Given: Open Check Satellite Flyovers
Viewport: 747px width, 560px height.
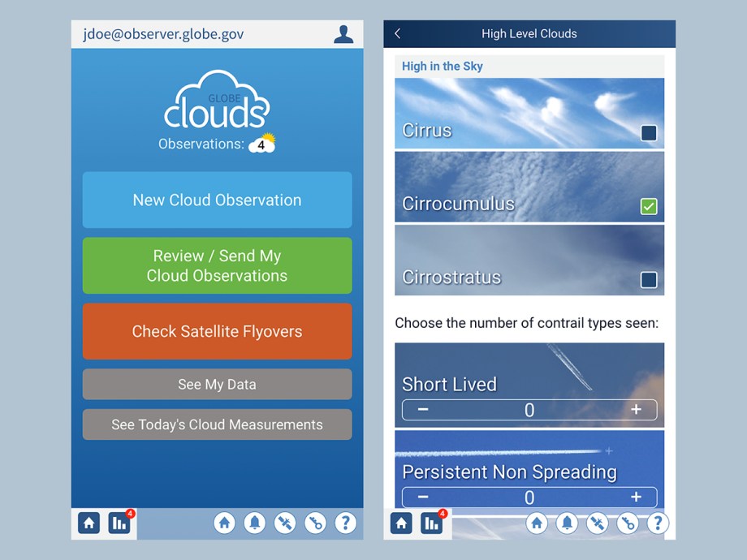Looking at the screenshot, I should pyautogui.click(x=217, y=331).
